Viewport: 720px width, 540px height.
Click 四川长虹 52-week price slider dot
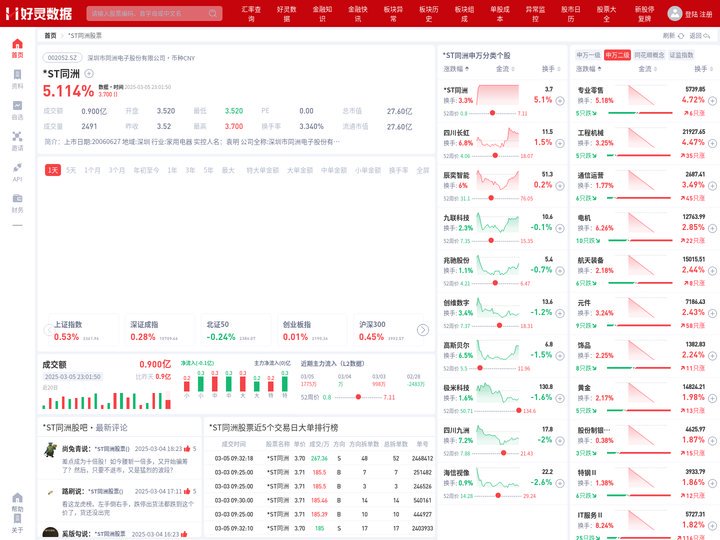495,156
